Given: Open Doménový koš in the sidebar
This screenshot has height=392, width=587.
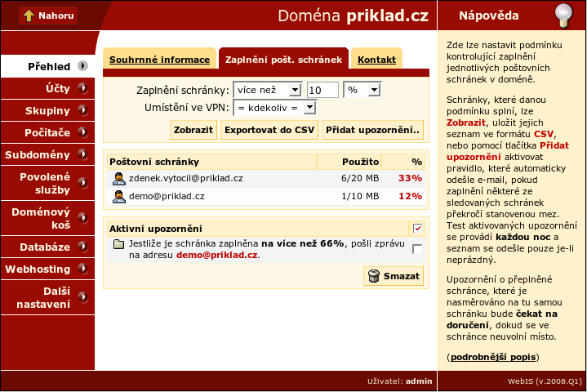Looking at the screenshot, I should 47,218.
